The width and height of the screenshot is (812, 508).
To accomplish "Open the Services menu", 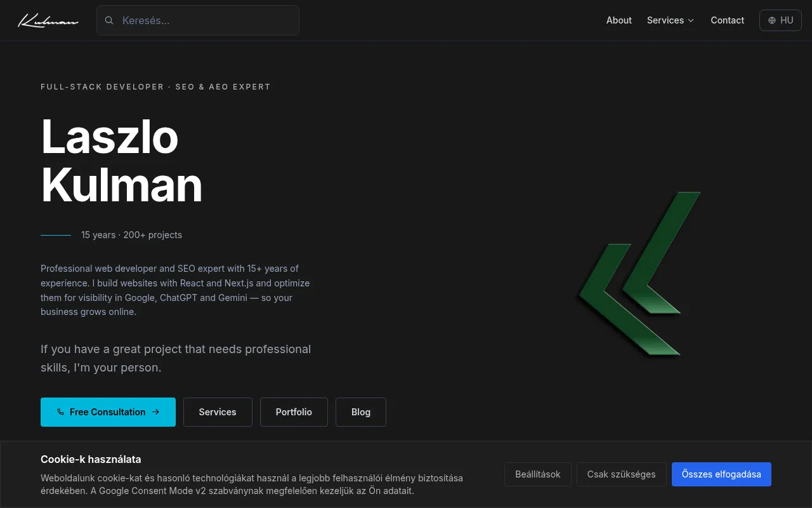I will click(671, 20).
